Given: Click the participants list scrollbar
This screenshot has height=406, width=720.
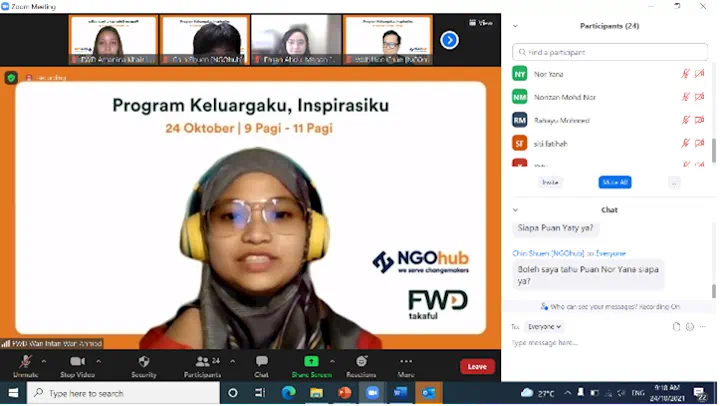Looking at the screenshot, I should (x=714, y=150).
